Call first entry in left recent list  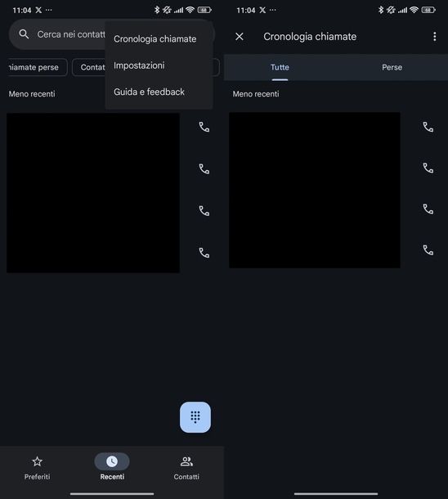tap(204, 127)
